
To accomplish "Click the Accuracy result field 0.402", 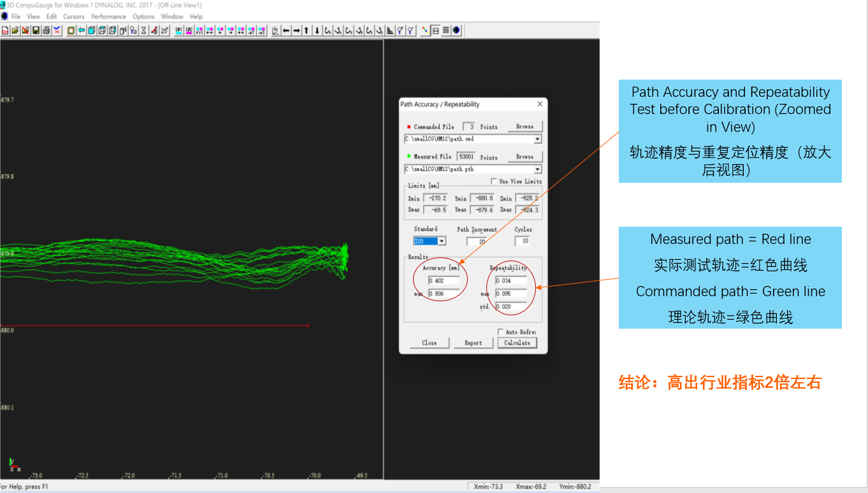I will 444,280.
